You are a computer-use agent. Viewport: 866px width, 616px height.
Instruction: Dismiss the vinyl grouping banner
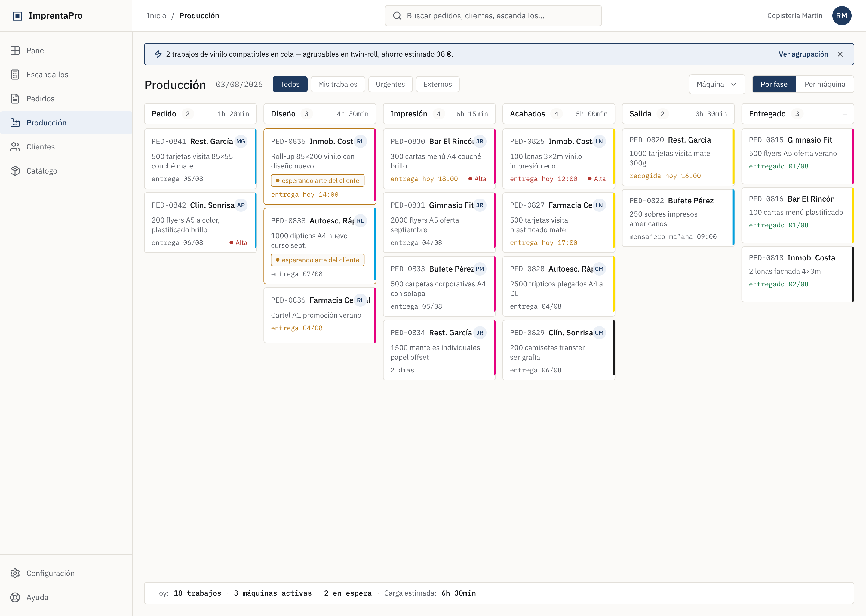coord(840,54)
